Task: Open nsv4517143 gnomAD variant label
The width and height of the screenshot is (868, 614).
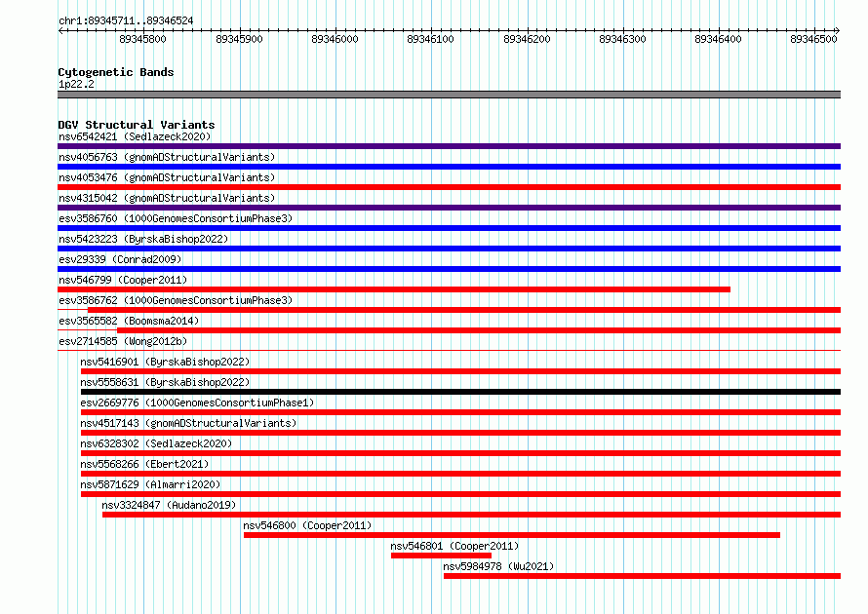Action: tap(188, 423)
